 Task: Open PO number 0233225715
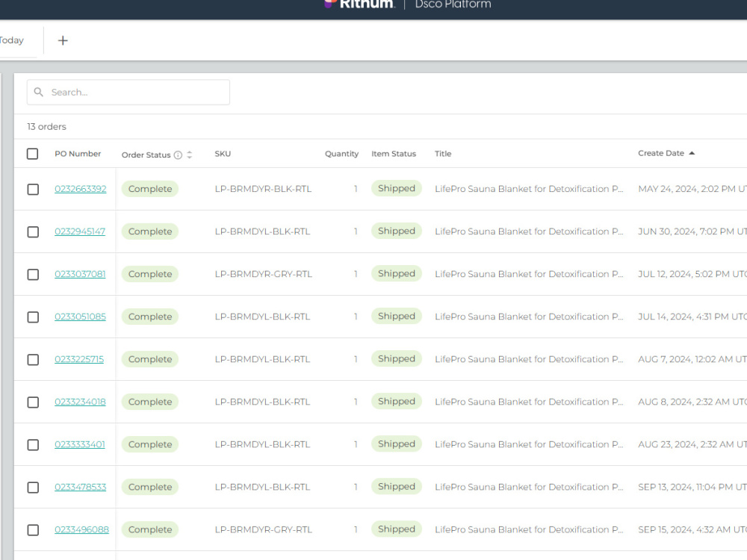79,359
